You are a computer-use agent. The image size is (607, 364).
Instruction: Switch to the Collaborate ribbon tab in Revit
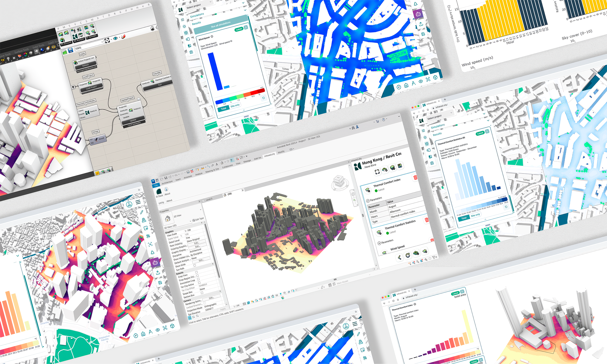tap(227, 166)
